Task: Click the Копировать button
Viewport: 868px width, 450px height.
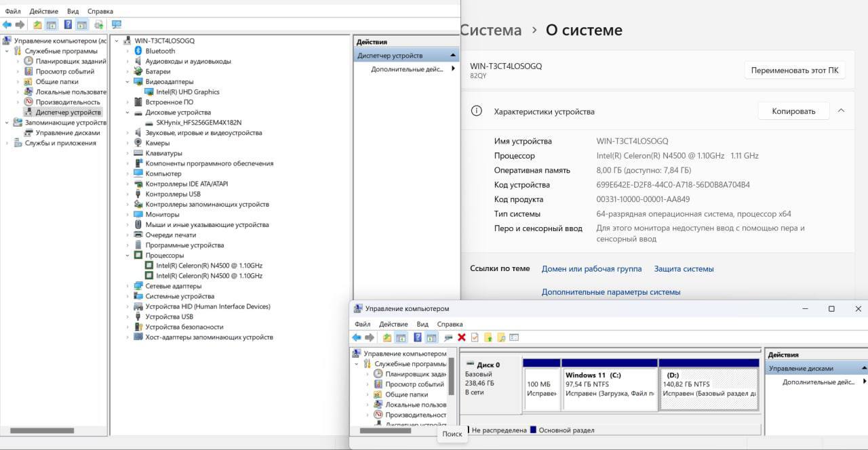Action: (793, 111)
